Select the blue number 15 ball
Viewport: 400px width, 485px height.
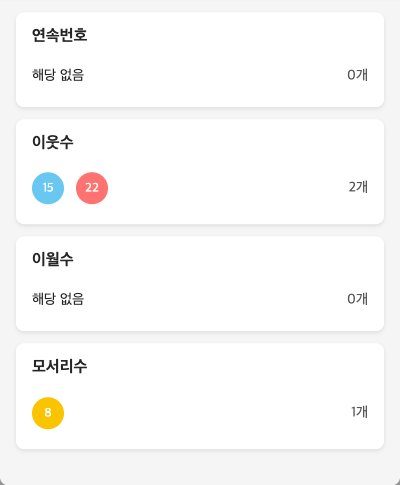coord(48,188)
